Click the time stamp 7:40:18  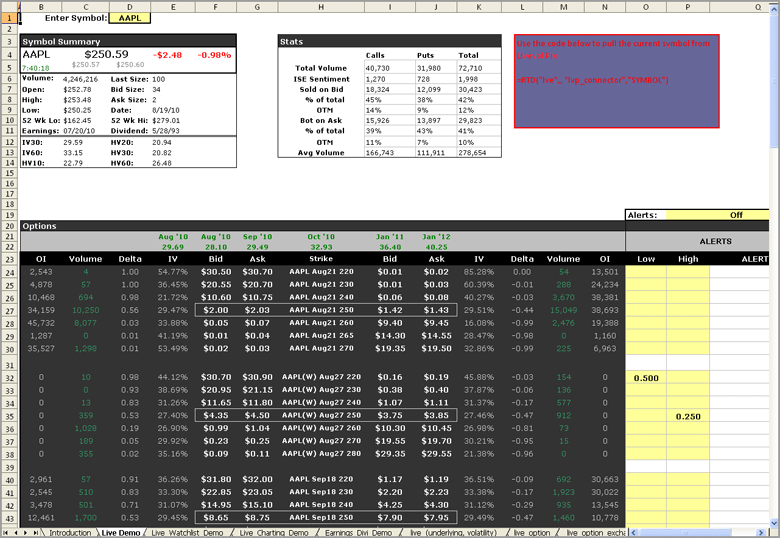click(35, 68)
